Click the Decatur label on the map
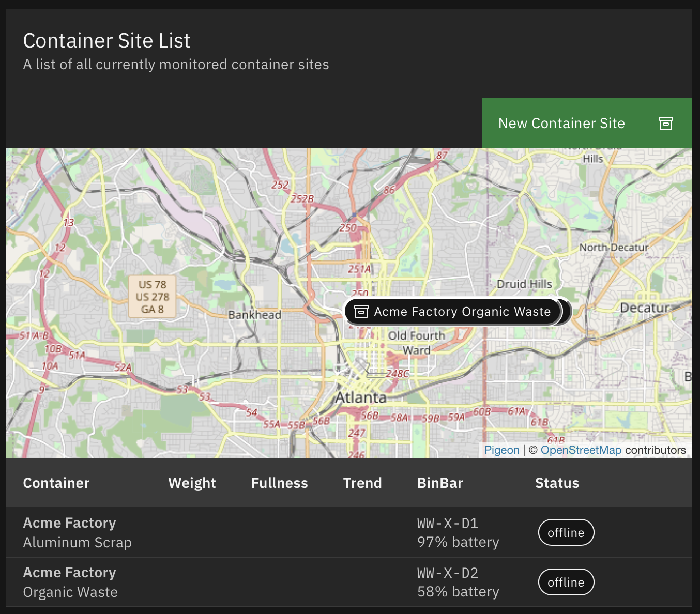Image resolution: width=700 pixels, height=614 pixels. point(644,308)
